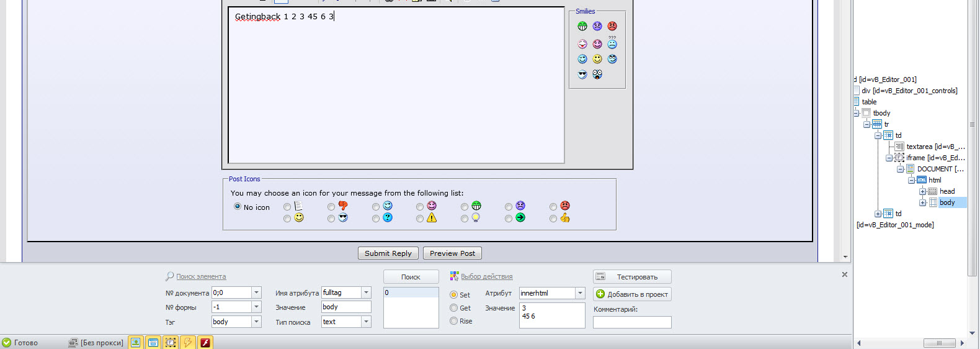Image resolution: width=980 pixels, height=349 pixels.
Task: Choose the thumbs up post icon radio
Action: (x=553, y=219)
